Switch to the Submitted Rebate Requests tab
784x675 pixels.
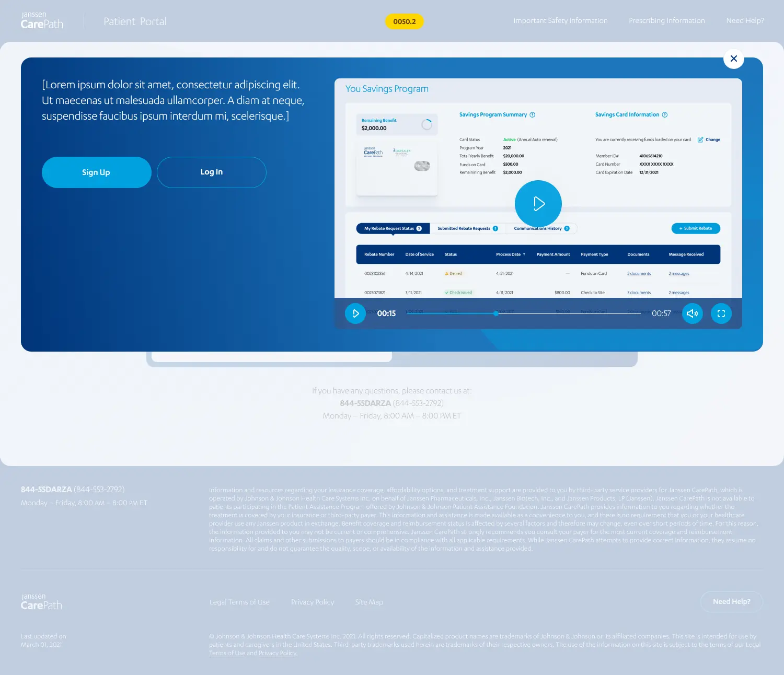pyautogui.click(x=464, y=228)
